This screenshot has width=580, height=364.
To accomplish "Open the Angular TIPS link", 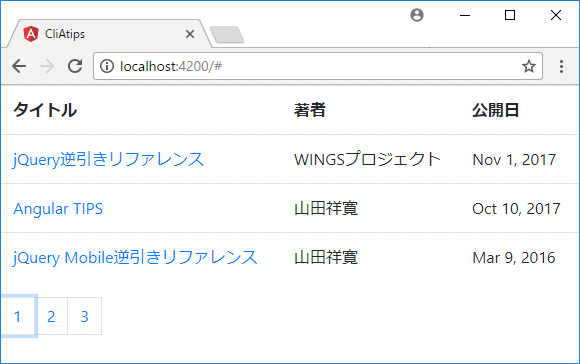I will click(x=58, y=209).
